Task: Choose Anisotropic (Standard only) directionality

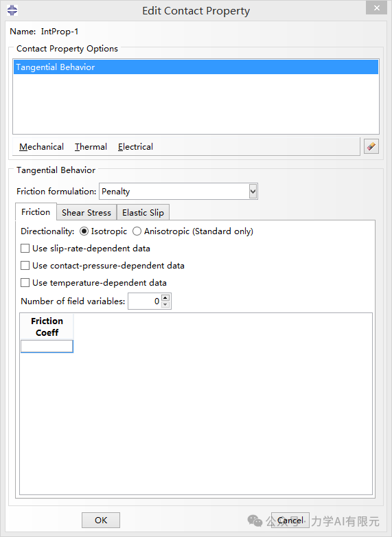Action: click(137, 231)
